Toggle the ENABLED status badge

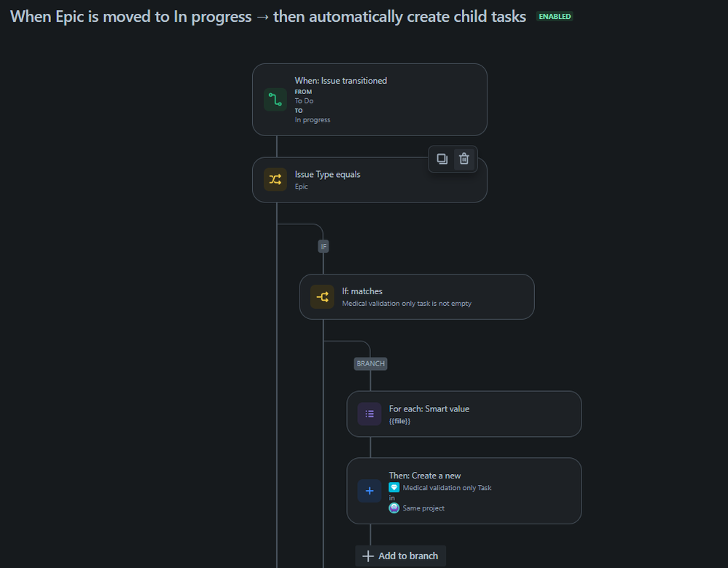pyautogui.click(x=554, y=15)
